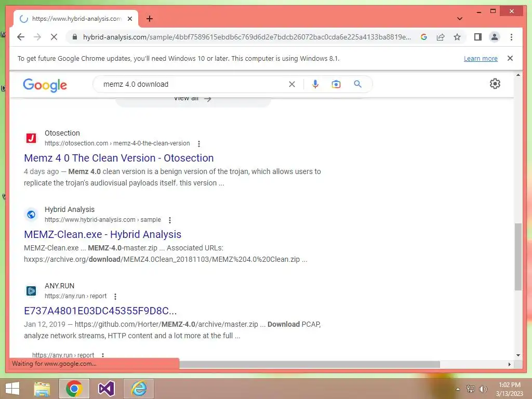Click the otosection.com URL breadcrumb

pyautogui.click(x=117, y=143)
